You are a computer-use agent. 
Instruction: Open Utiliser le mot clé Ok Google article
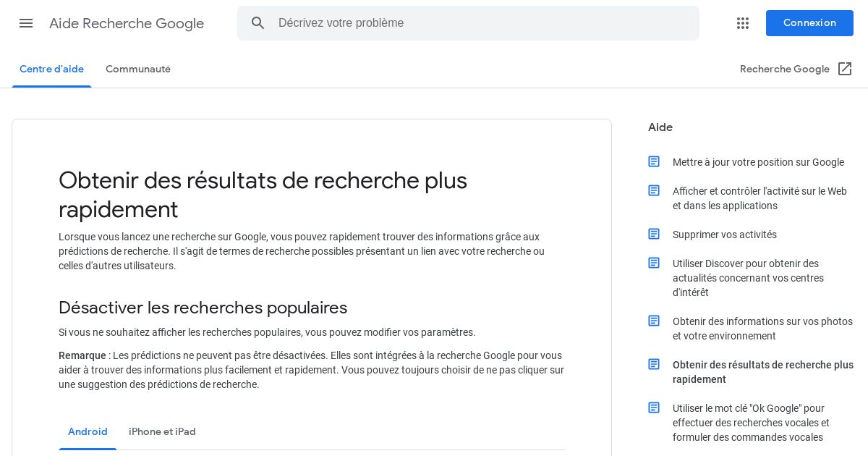tap(751, 423)
